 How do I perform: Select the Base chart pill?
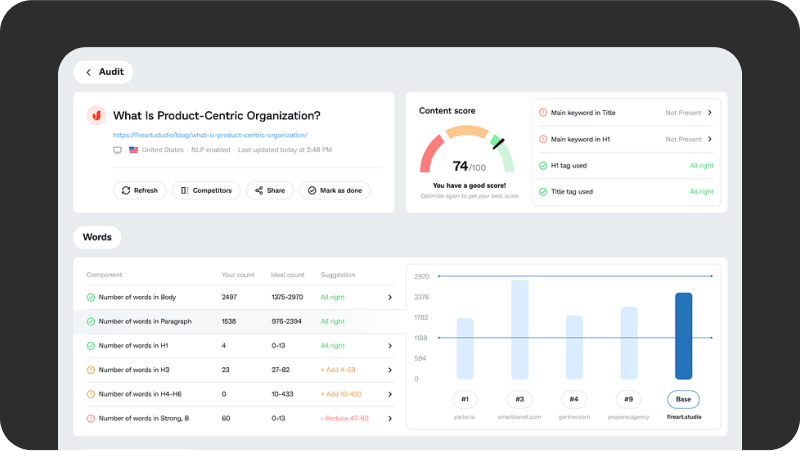[683, 399]
